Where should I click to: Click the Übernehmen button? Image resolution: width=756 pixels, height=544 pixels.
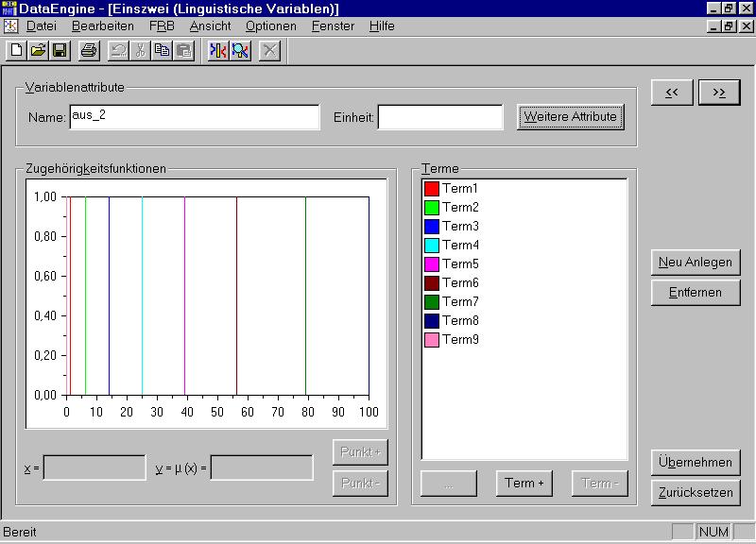coord(696,463)
